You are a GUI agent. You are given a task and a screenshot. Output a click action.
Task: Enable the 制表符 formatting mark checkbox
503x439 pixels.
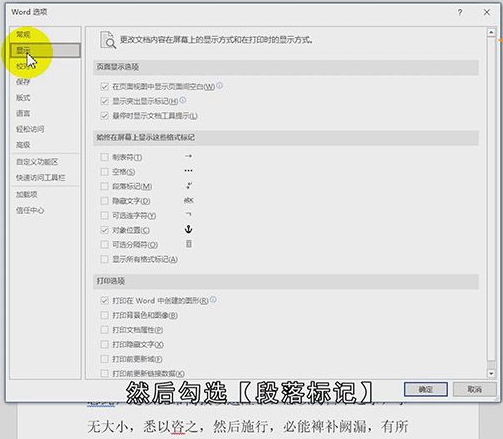(104, 157)
